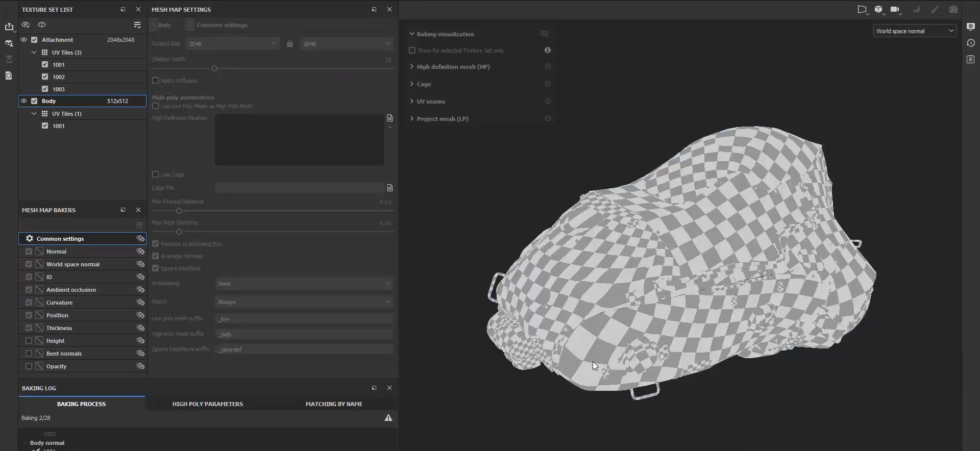Toggle baking visualization hidden-eye icon
Image resolution: width=980 pixels, height=451 pixels.
click(545, 34)
